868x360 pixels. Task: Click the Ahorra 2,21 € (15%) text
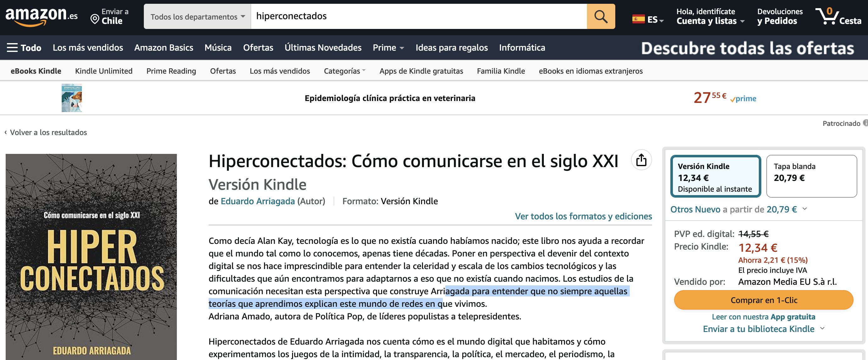pos(773,260)
